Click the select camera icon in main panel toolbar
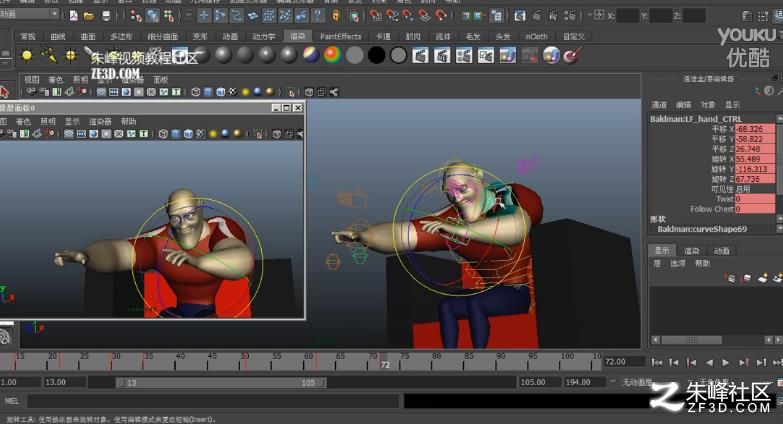Screen dimensions: 783x424 tap(31, 92)
